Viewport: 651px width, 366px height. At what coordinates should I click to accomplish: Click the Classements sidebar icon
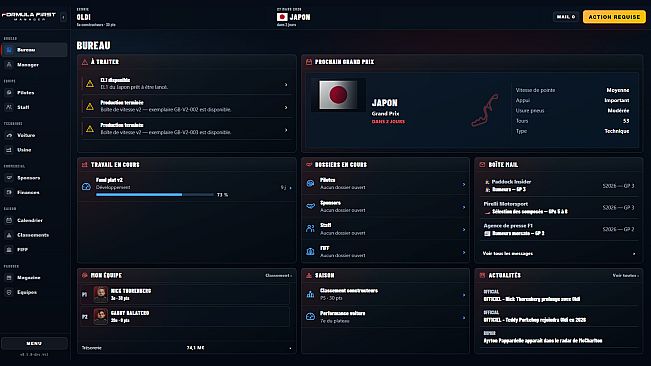click(x=9, y=235)
